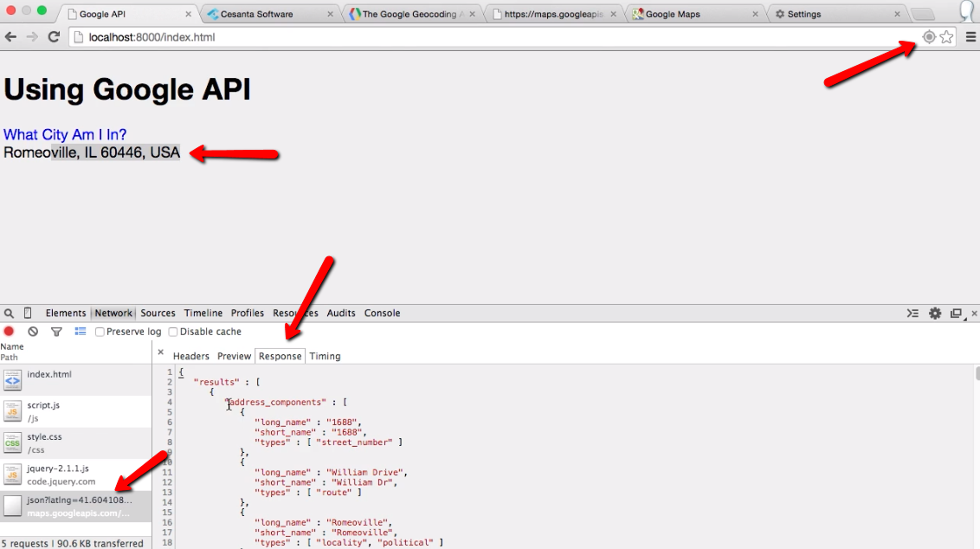Open DevTools settings gear
980x549 pixels.
click(935, 313)
